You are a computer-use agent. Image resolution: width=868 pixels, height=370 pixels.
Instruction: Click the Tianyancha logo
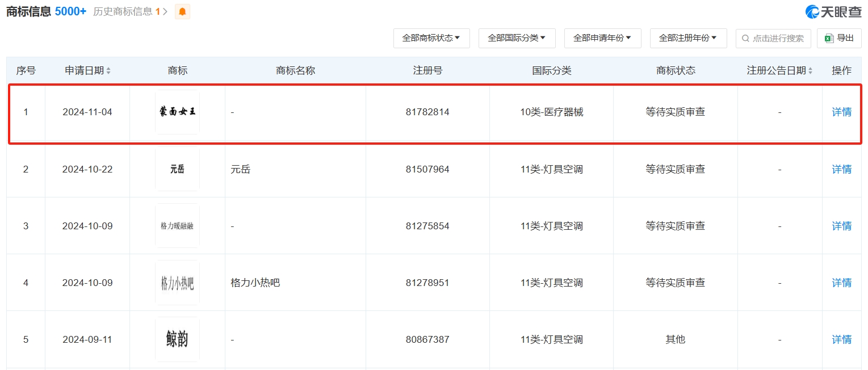833,11
